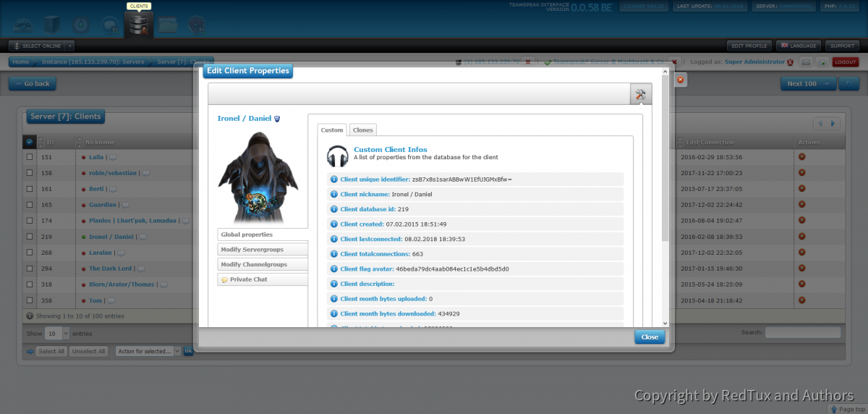This screenshot has width=868, height=414.
Task: Check the box for client ID 151
Action: point(30,157)
